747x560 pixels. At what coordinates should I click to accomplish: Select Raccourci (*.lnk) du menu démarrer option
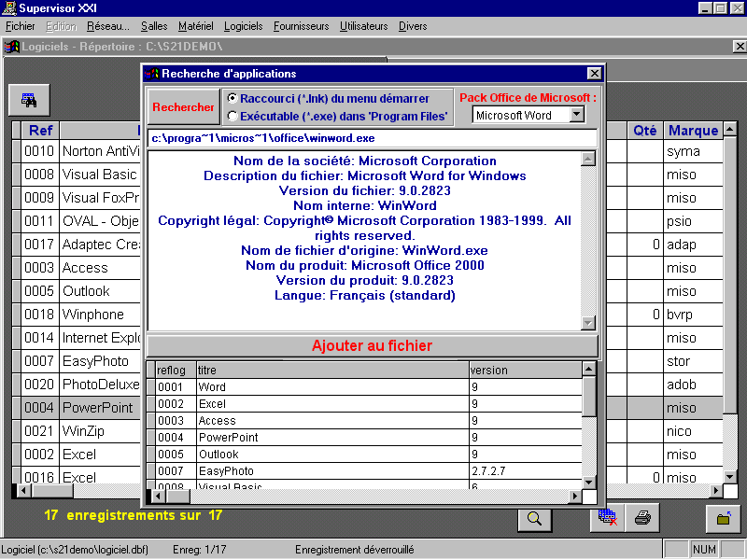pos(329,99)
